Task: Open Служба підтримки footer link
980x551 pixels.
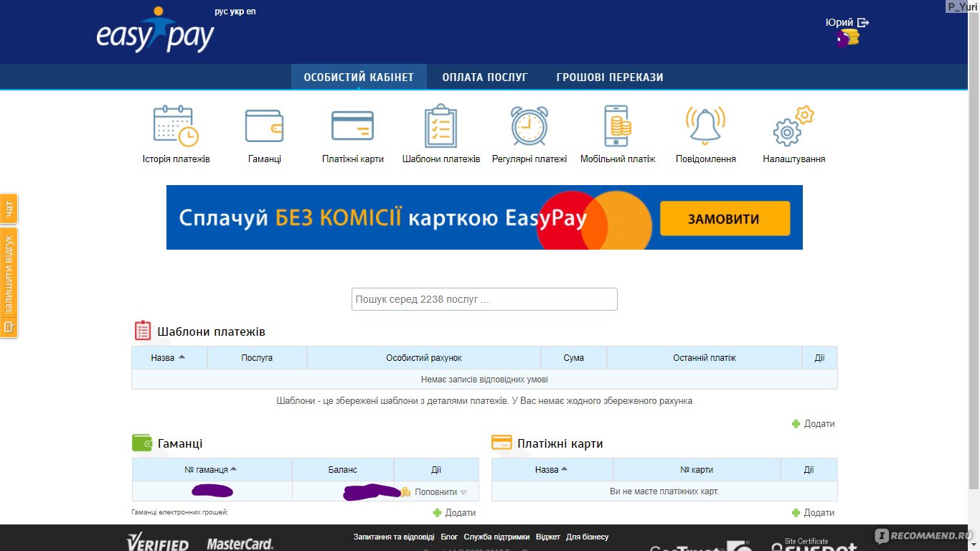Action: point(496,537)
